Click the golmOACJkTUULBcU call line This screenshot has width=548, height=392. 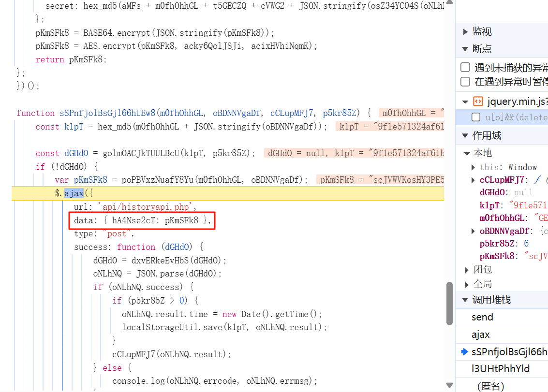point(146,153)
